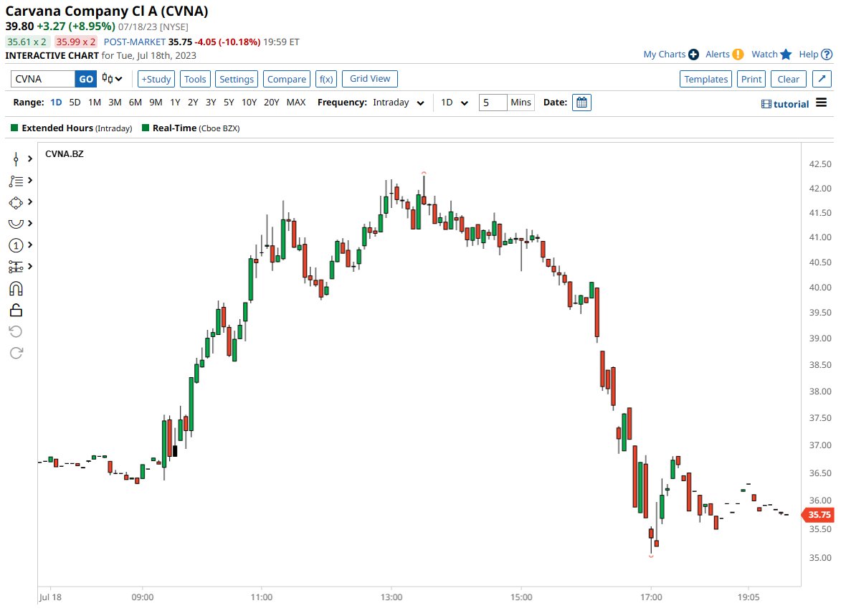Click the Help question mark icon
846x616 pixels.
click(827, 55)
